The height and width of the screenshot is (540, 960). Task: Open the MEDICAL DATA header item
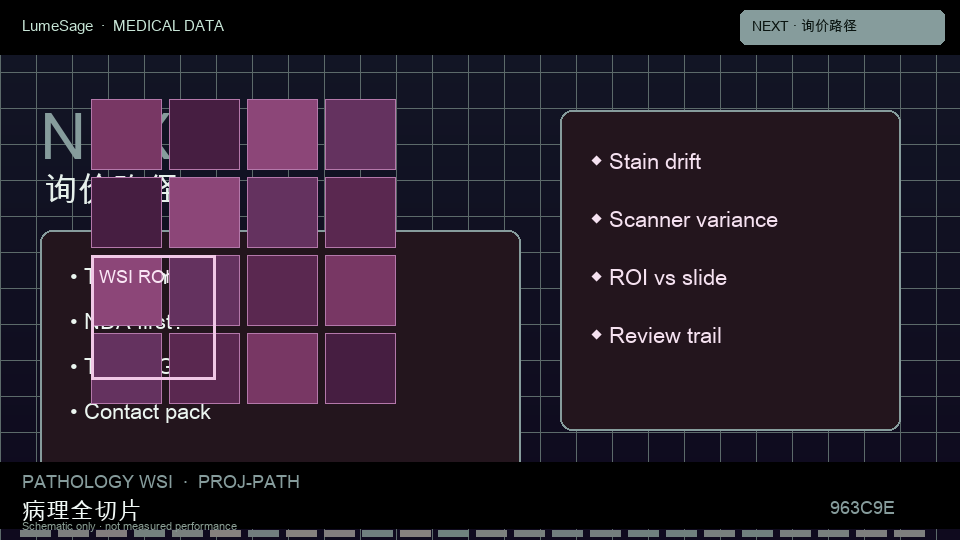pos(168,26)
